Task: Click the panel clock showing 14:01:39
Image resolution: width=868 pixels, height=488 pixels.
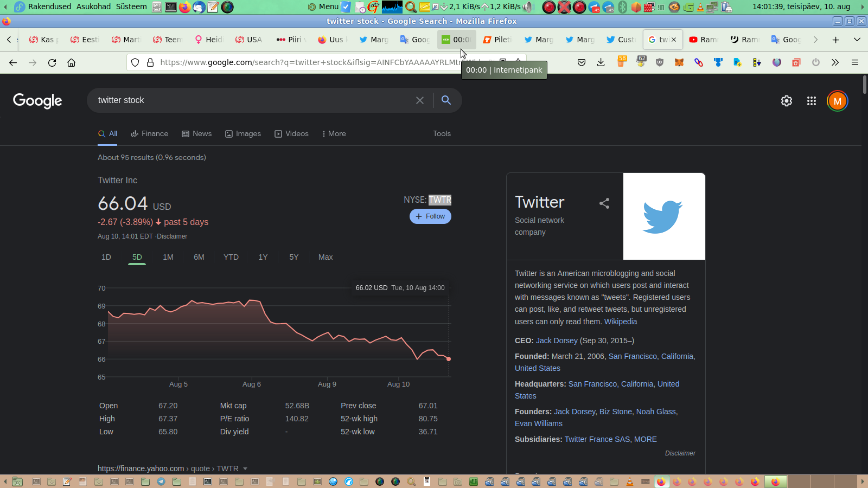Action: pyautogui.click(x=801, y=7)
